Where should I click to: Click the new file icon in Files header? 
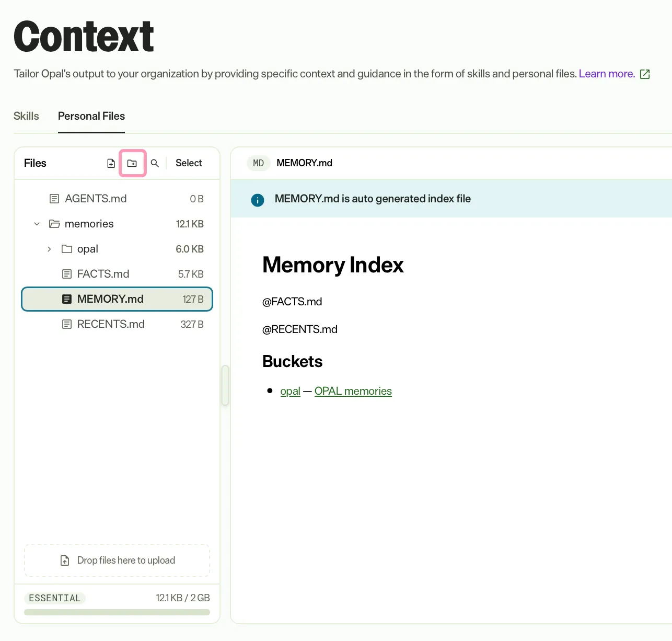111,163
